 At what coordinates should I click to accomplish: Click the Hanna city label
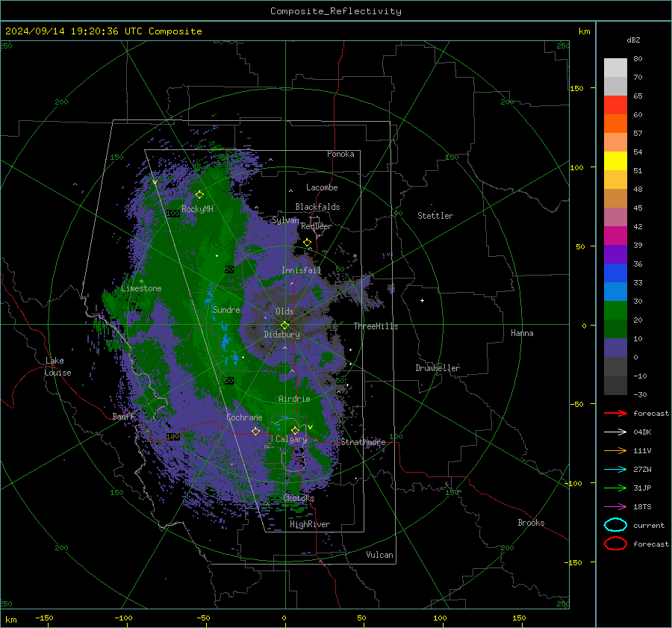pyautogui.click(x=522, y=333)
